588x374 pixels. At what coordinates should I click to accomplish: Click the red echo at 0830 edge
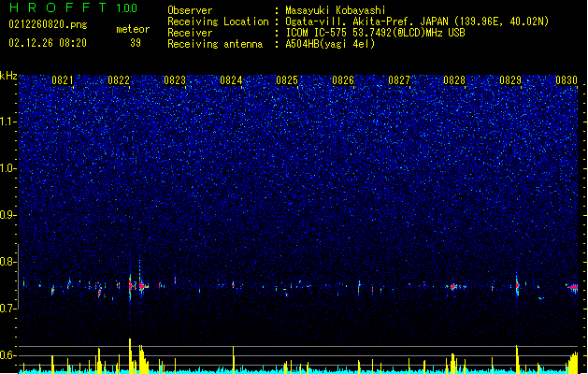tap(573, 287)
